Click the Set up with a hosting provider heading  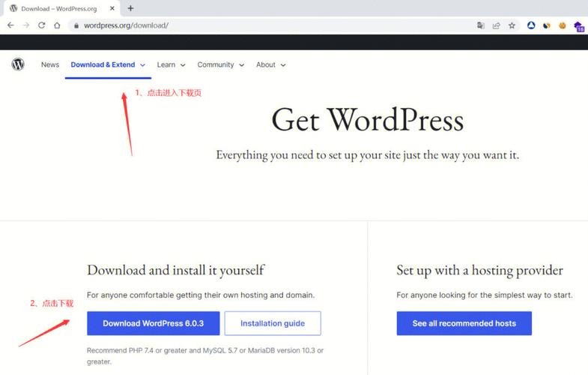(479, 270)
